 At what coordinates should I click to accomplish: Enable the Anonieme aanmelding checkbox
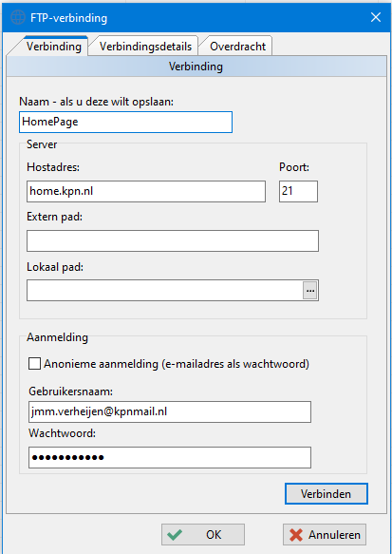(x=34, y=364)
